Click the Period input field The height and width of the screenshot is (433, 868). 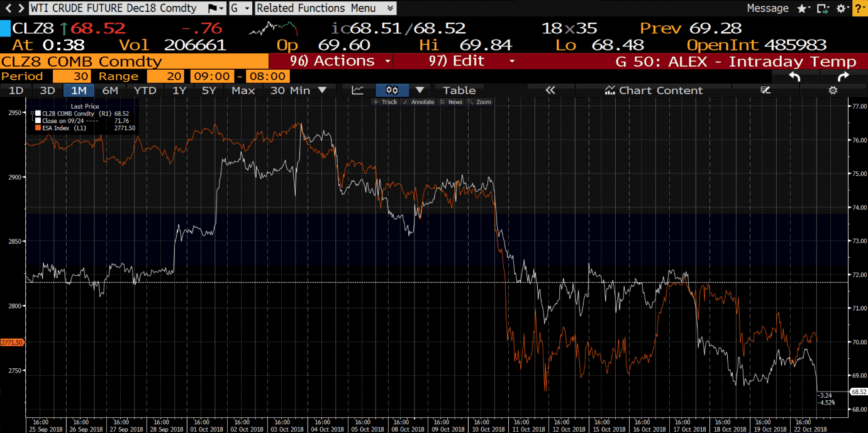(72, 76)
